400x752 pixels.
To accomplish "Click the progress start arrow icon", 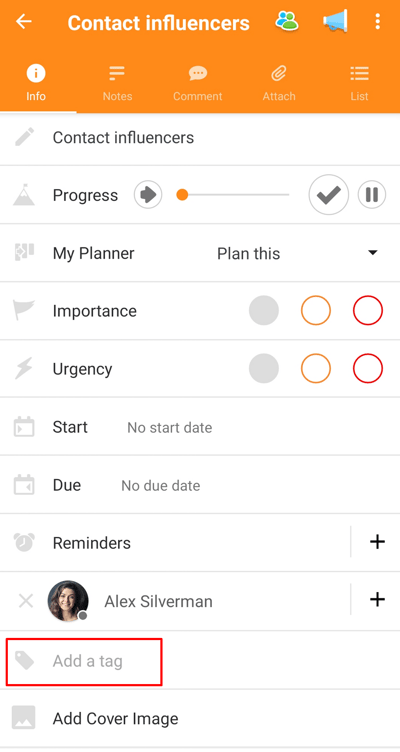I will pos(148,195).
